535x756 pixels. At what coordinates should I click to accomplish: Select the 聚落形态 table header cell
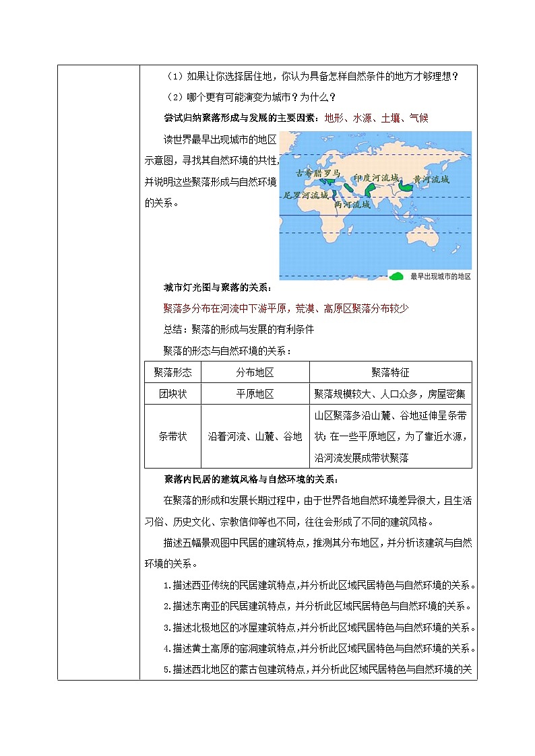(x=172, y=372)
